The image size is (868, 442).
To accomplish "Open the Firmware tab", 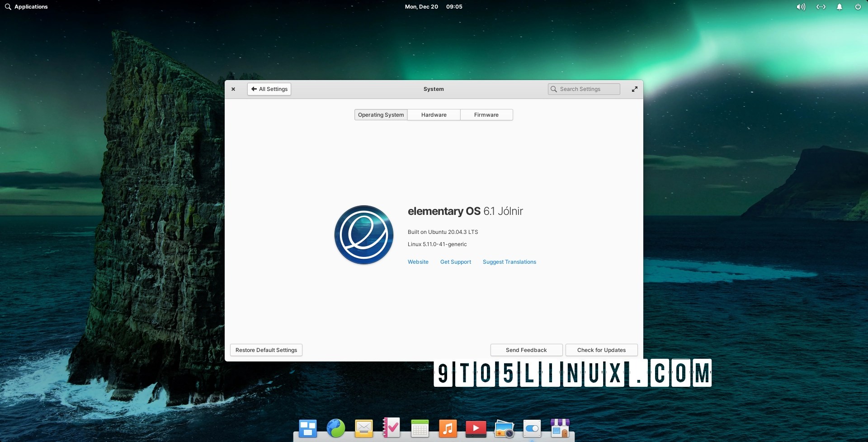I will (x=486, y=114).
